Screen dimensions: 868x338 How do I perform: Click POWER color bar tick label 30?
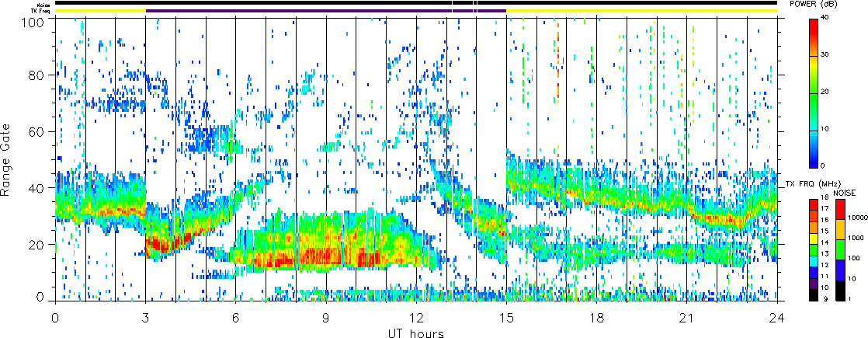pyautogui.click(x=825, y=55)
